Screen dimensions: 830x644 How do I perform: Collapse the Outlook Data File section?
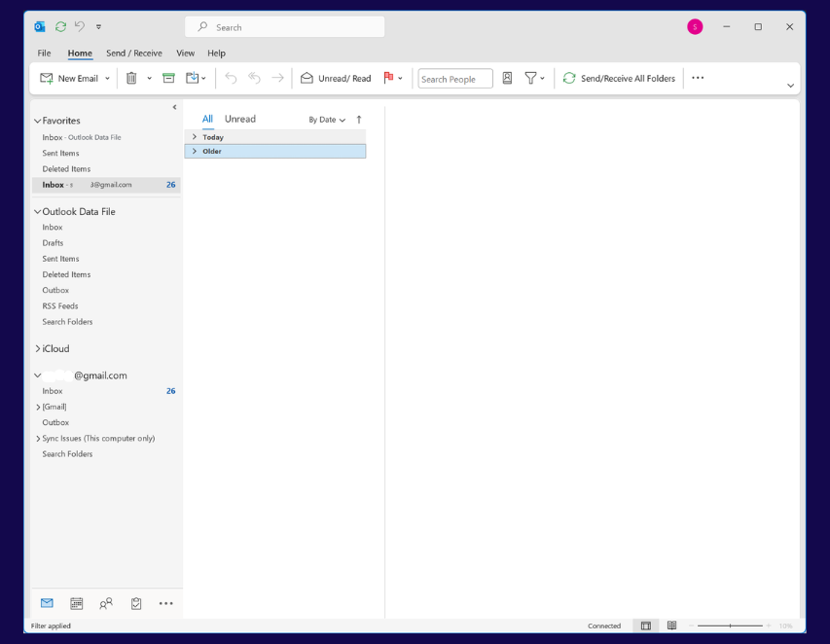(38, 212)
